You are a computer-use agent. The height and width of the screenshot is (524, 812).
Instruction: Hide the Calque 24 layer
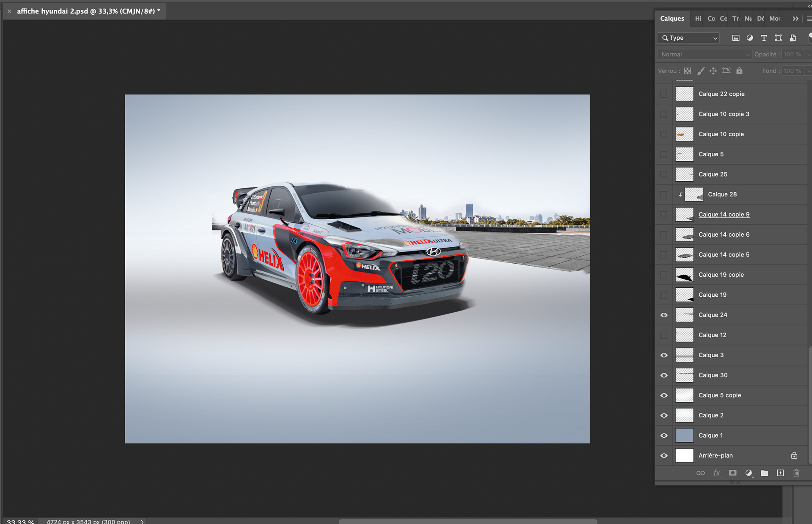click(x=664, y=315)
